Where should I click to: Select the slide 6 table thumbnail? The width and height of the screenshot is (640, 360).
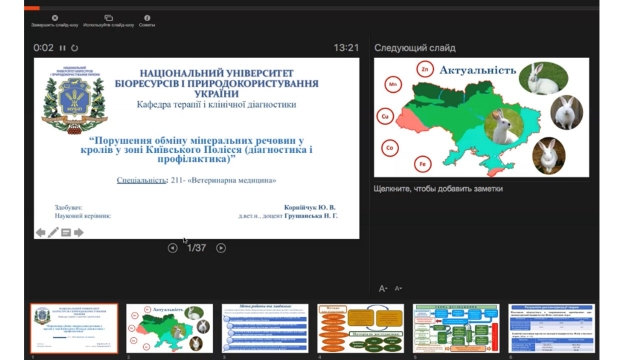tap(551, 328)
